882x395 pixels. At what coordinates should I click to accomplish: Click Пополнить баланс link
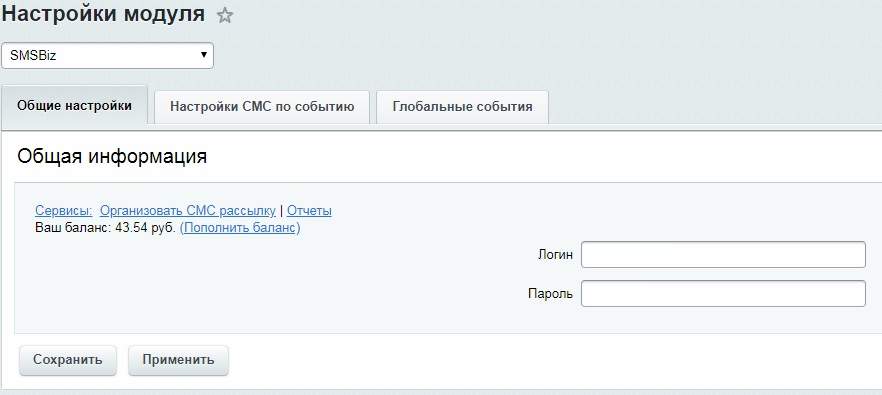240,228
